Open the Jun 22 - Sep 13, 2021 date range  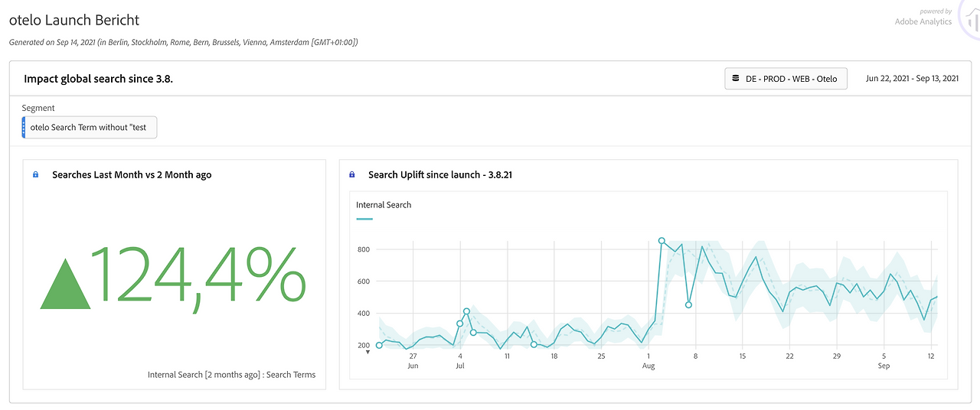click(912, 79)
